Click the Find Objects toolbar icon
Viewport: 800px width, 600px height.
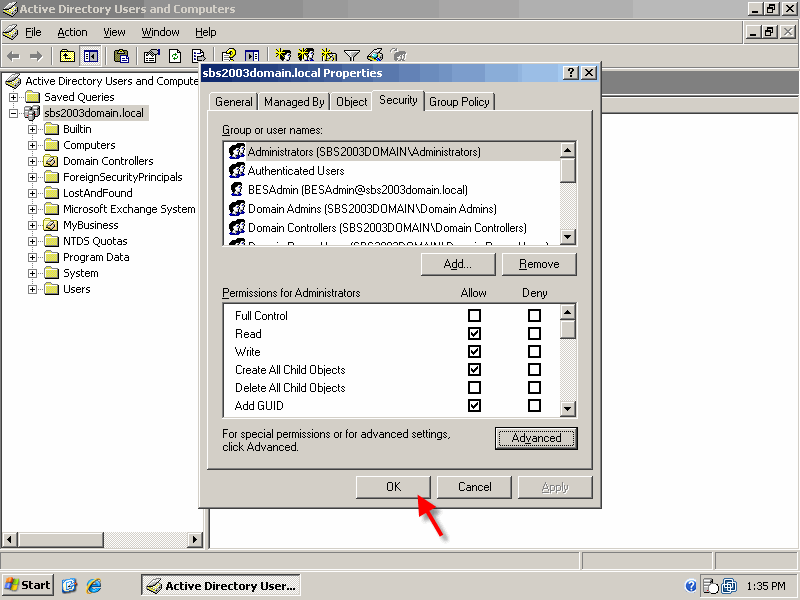[375, 55]
